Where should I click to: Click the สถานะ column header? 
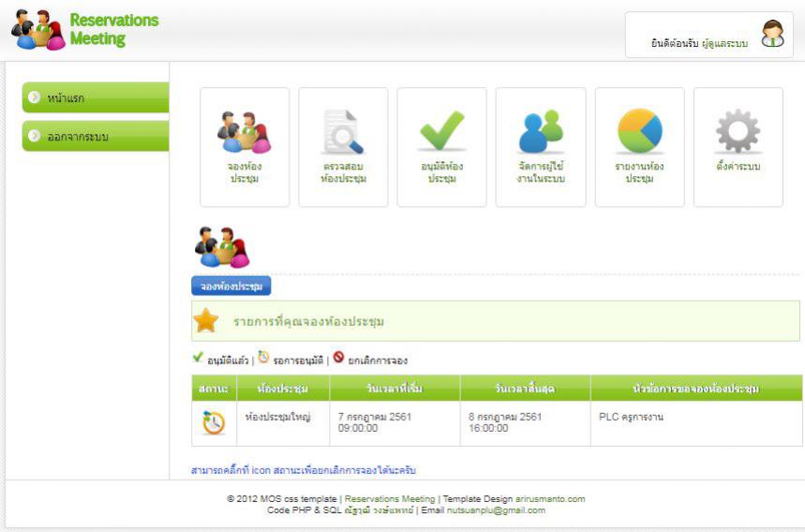point(214,388)
